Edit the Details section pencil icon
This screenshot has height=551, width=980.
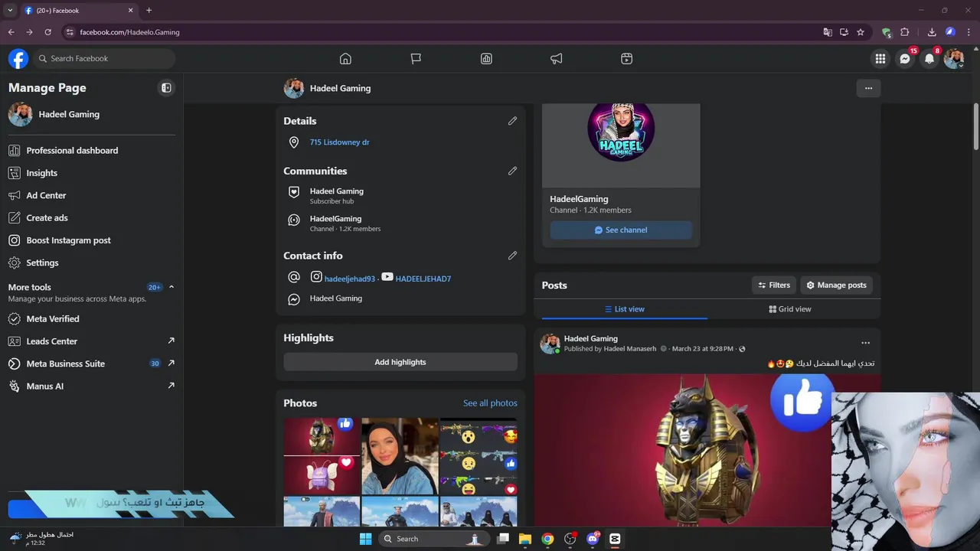click(x=512, y=121)
